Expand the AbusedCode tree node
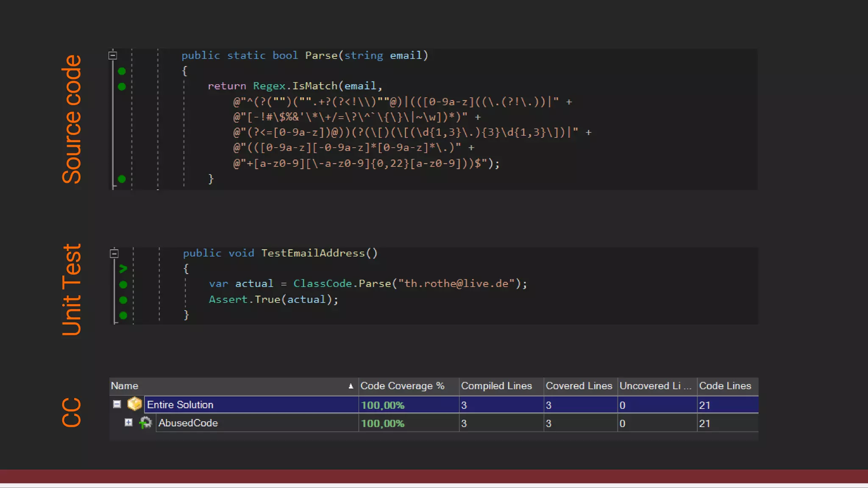This screenshot has height=488, width=868. click(128, 422)
